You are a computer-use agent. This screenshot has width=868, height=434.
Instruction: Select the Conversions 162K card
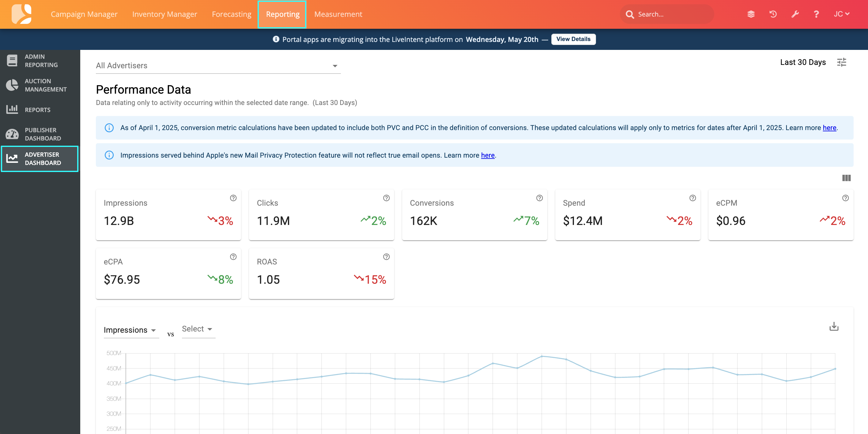pyautogui.click(x=474, y=215)
